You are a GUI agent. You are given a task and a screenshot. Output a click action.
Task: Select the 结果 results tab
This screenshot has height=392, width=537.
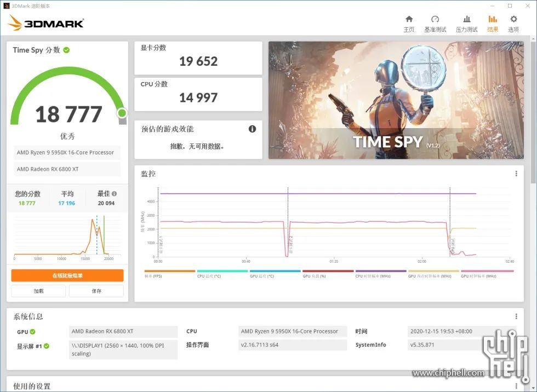pyautogui.click(x=493, y=24)
